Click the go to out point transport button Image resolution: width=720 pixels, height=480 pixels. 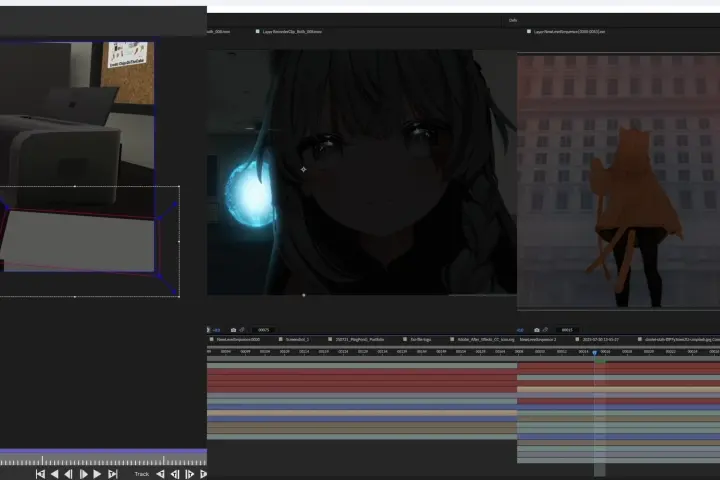(x=112, y=474)
